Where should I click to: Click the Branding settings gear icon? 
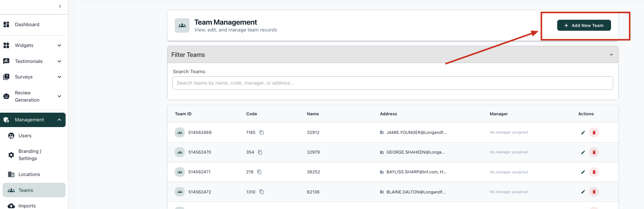[11, 155]
